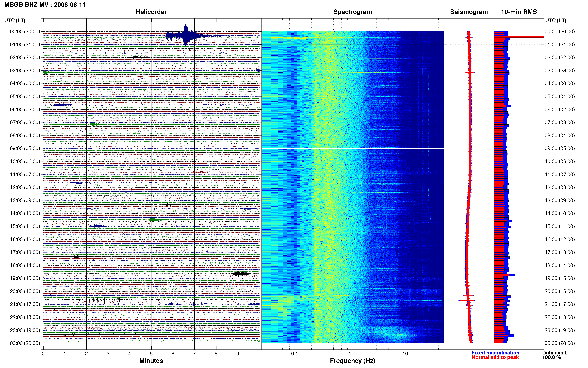Click the '9' tick on Minutes axis
Screen dimensions: 588x368
coord(238,354)
